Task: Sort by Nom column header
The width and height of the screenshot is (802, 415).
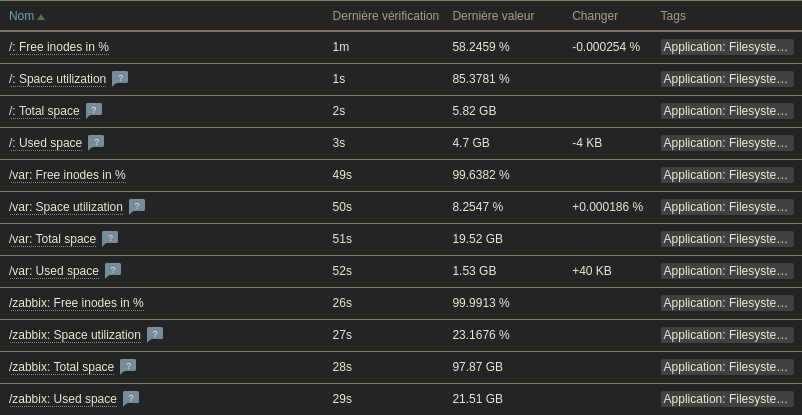Action: click(21, 16)
